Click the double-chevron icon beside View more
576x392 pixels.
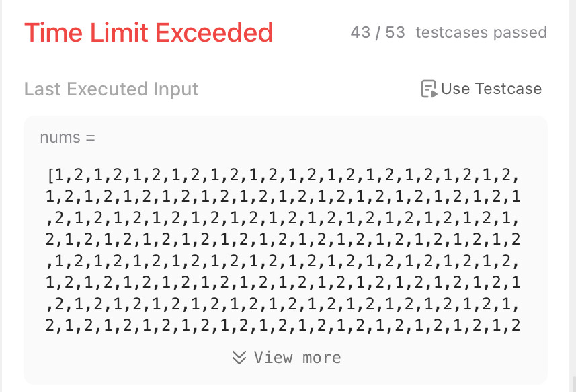click(239, 358)
